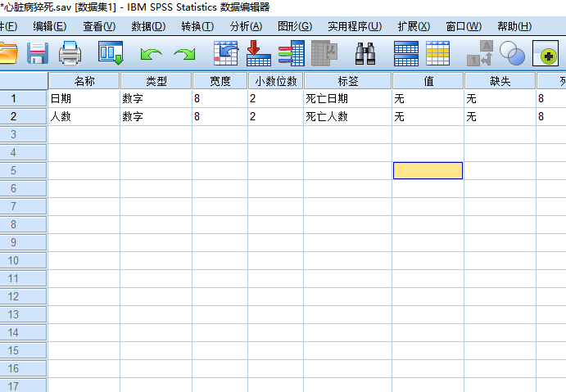
Task: Open the 转换(T) menu
Action: click(x=197, y=26)
